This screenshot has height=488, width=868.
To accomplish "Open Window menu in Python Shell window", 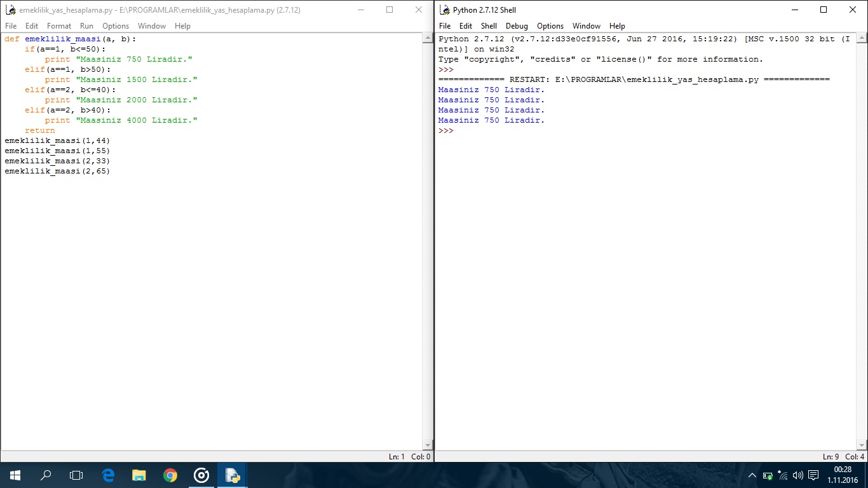I will [x=587, y=26].
